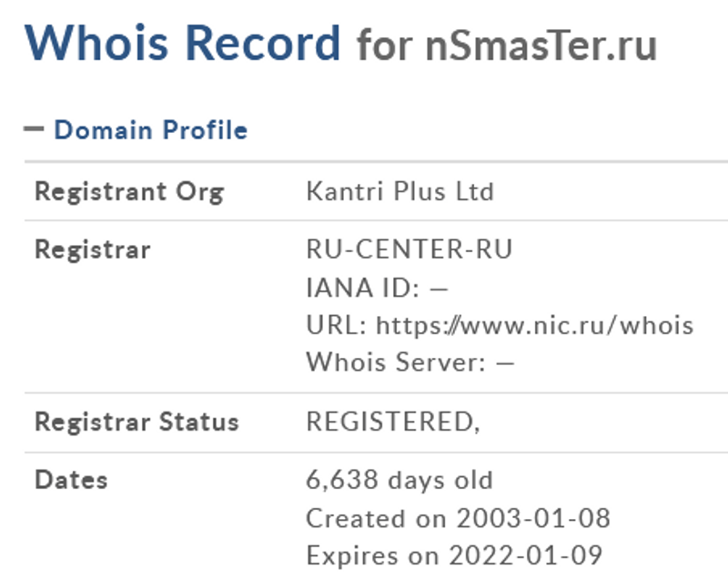Screen dimensions: 728x580
Task: Click the dash after IANA ID
Action: click(439, 289)
